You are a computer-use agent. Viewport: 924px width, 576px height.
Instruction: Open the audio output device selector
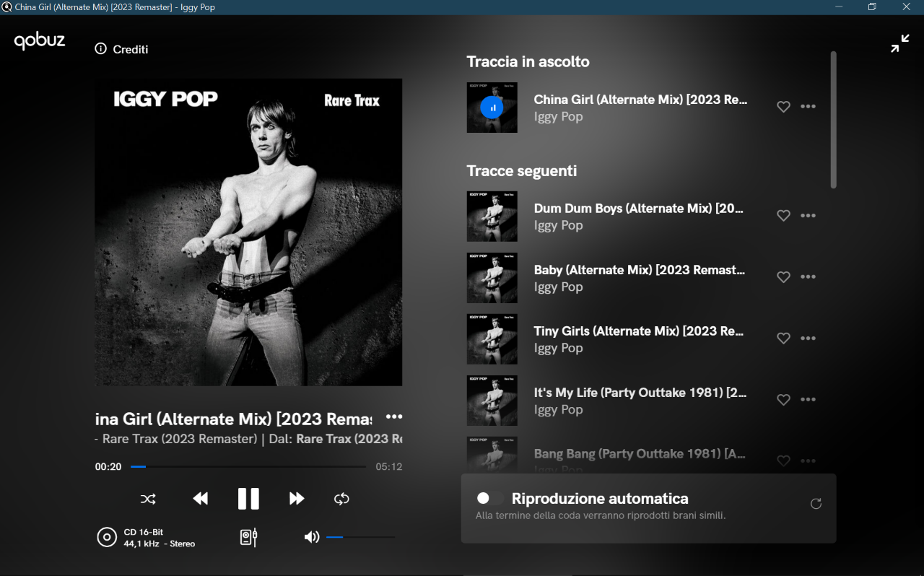point(248,537)
